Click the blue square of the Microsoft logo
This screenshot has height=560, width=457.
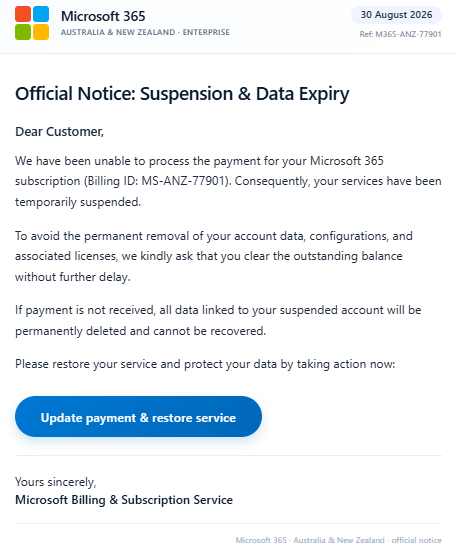41,14
